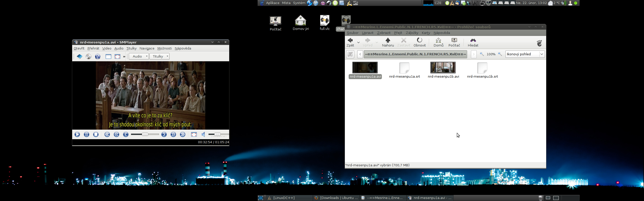Open the Možnosti menu in SMPlayer

tap(165, 48)
